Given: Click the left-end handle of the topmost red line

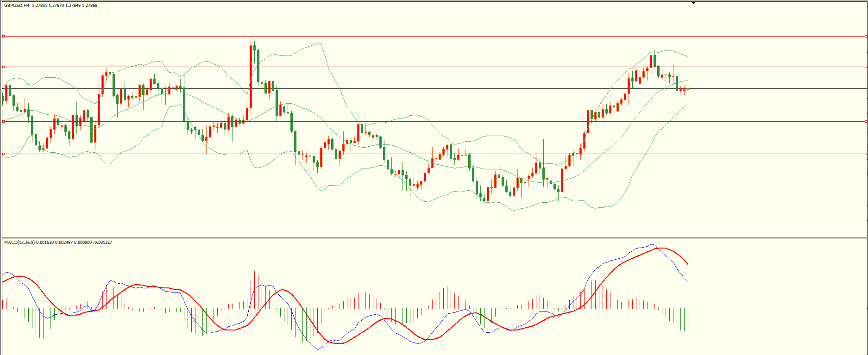Looking at the screenshot, I should pos(4,36).
